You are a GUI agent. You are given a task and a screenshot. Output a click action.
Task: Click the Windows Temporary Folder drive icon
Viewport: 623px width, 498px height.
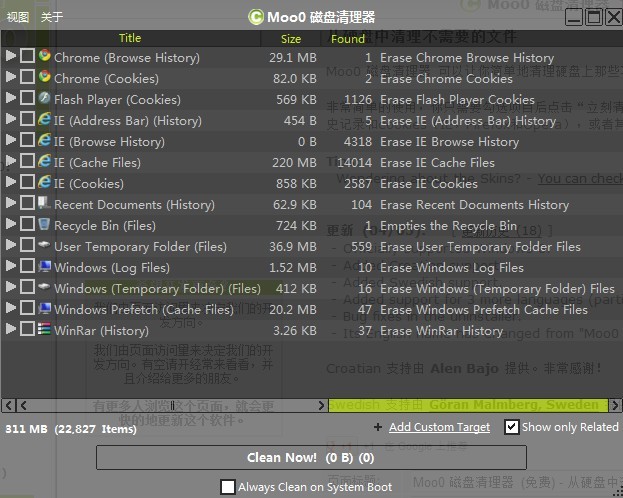(44, 287)
